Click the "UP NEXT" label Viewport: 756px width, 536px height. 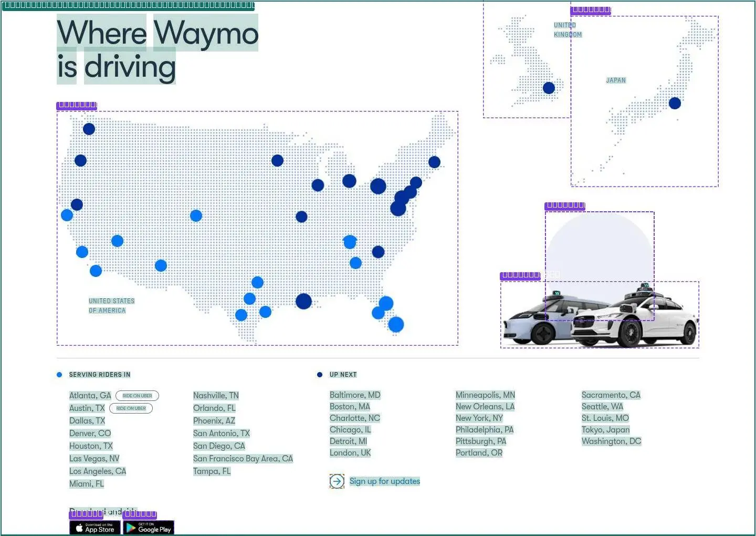point(343,375)
